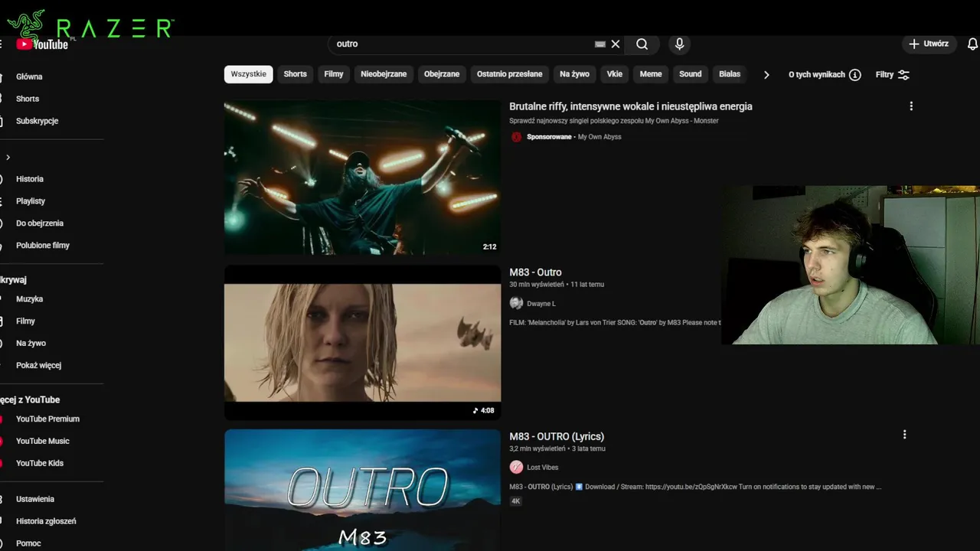Open Historia in the sidebar
This screenshot has height=551, width=980.
click(30, 179)
